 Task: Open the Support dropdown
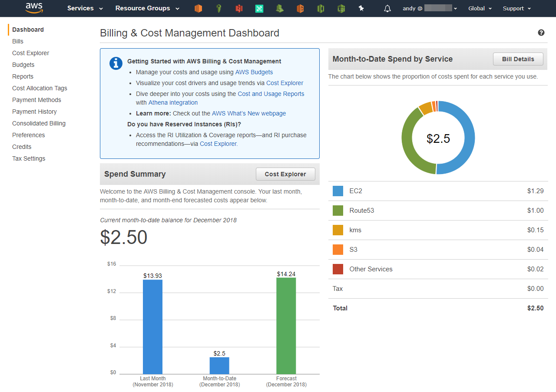point(517,8)
